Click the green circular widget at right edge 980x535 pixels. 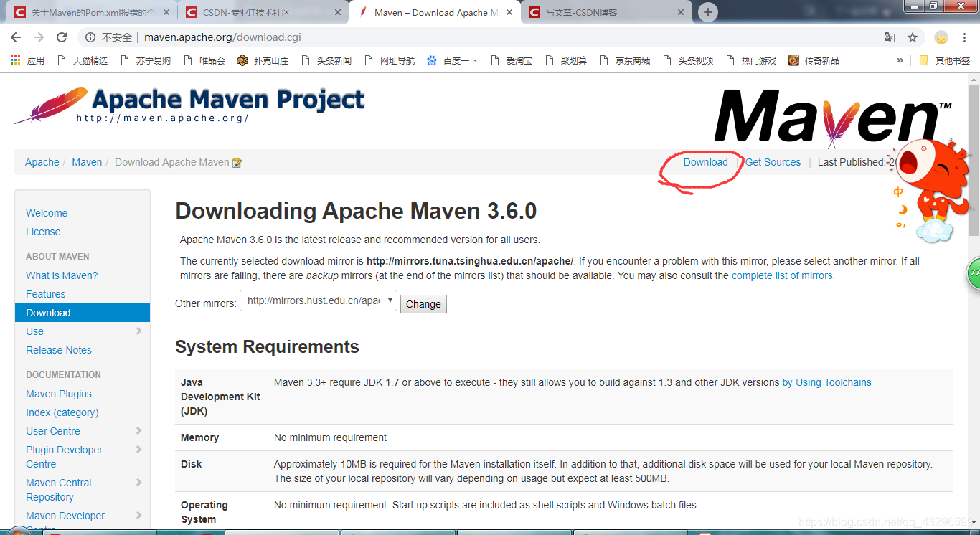coord(974,273)
